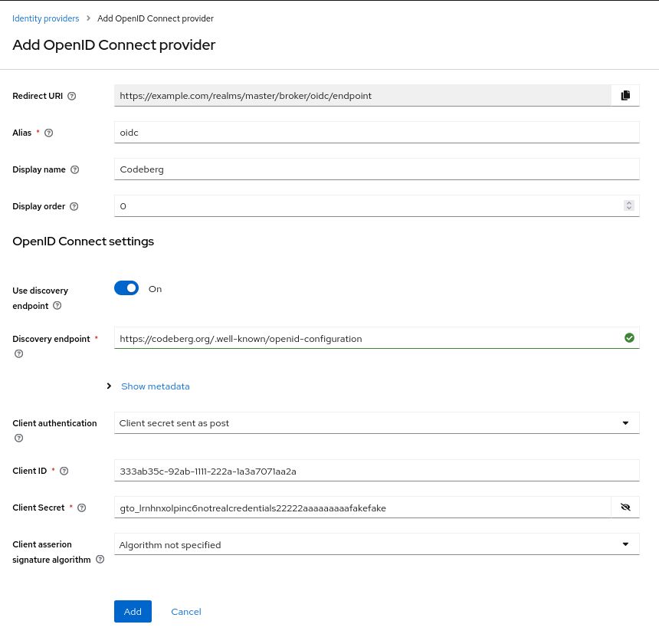Open the Client assertion signature algorithm dropdown
This screenshot has height=644, width=659.
click(625, 544)
